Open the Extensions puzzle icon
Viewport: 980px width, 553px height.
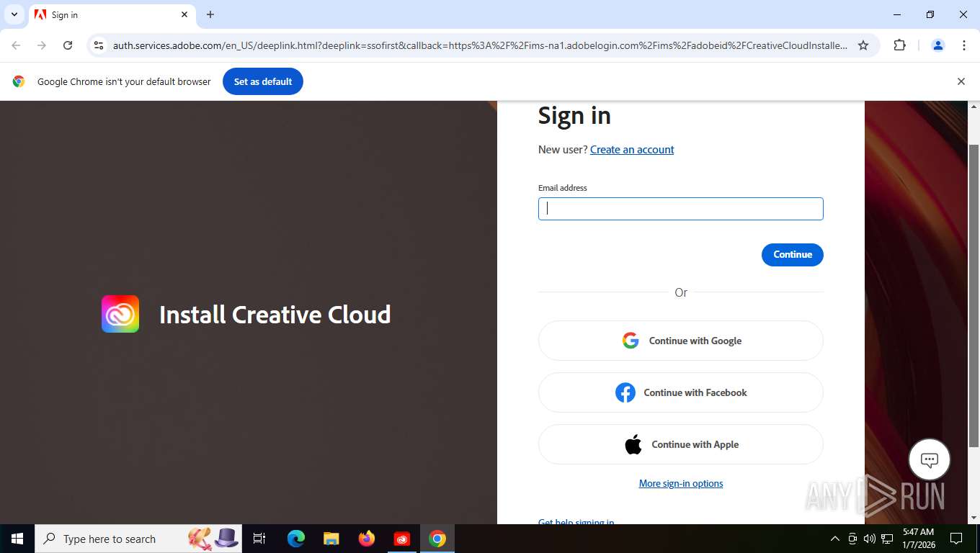[x=899, y=45]
